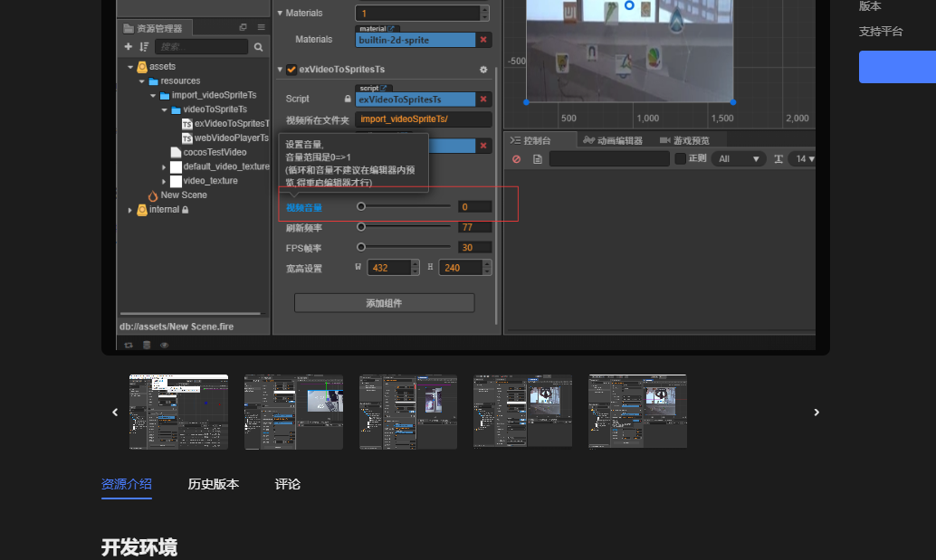
Task: Expand the default_video_texture asset
Action: [164, 167]
